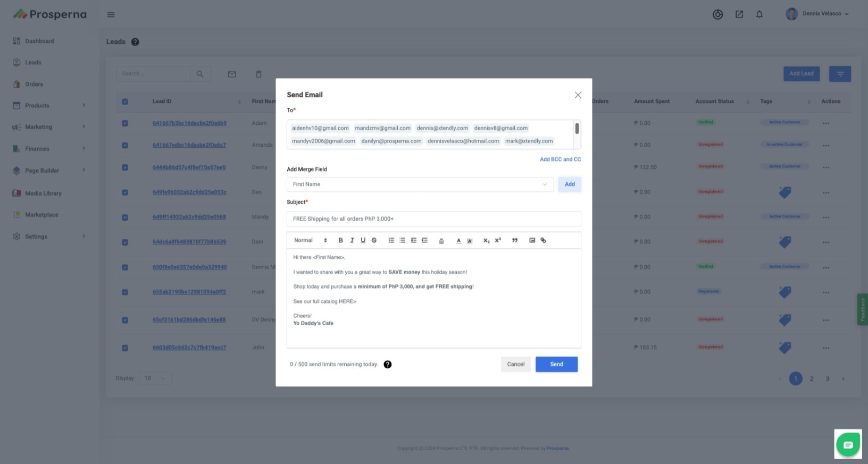Open the Normal text style dropdown

pyautogui.click(x=311, y=240)
